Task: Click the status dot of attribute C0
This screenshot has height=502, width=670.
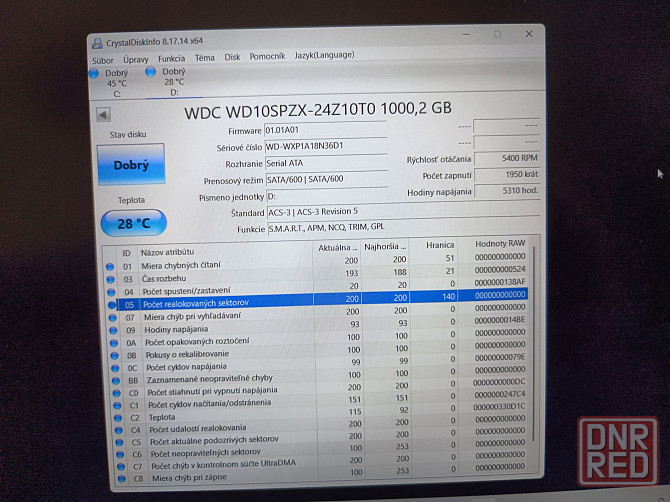Action: [117, 393]
